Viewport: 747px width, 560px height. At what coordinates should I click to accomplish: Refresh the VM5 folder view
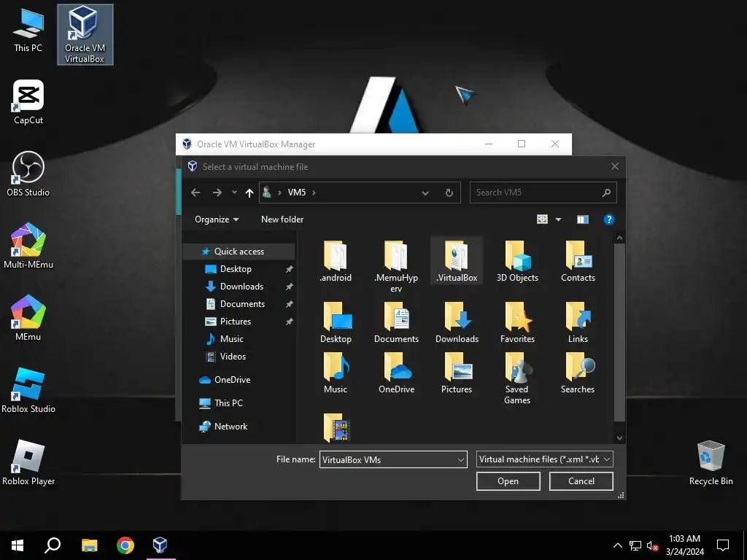pyautogui.click(x=449, y=192)
